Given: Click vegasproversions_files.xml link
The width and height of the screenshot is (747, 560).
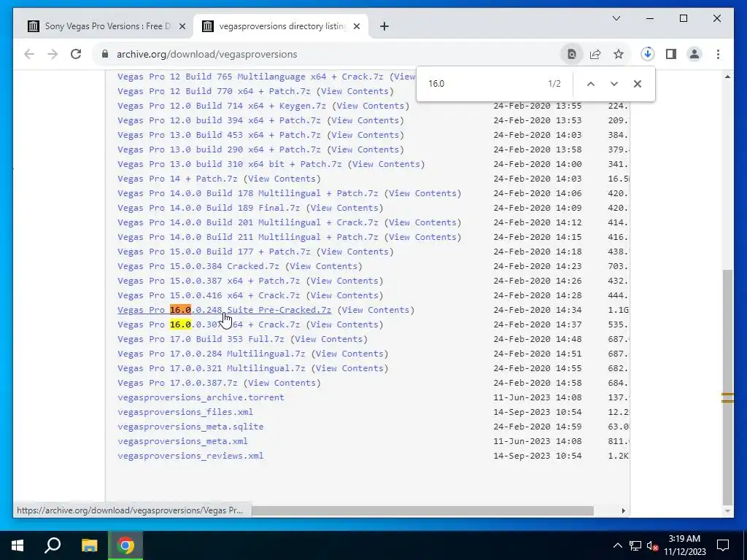Looking at the screenshot, I should [x=185, y=412].
